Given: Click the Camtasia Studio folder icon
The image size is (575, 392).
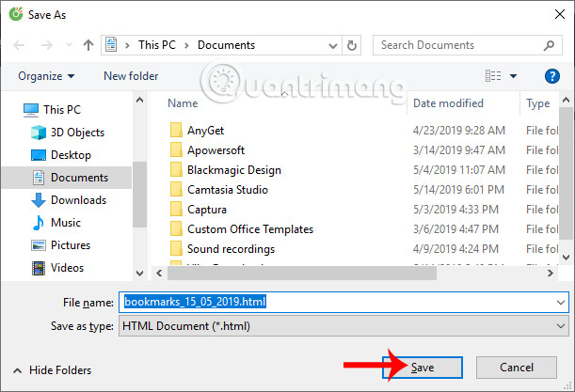Looking at the screenshot, I should coord(176,189).
